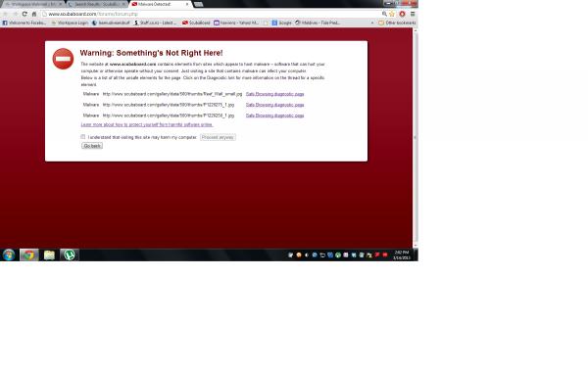Open the Workspace Login bookmark
This screenshot has height=369, width=588.
click(x=70, y=23)
